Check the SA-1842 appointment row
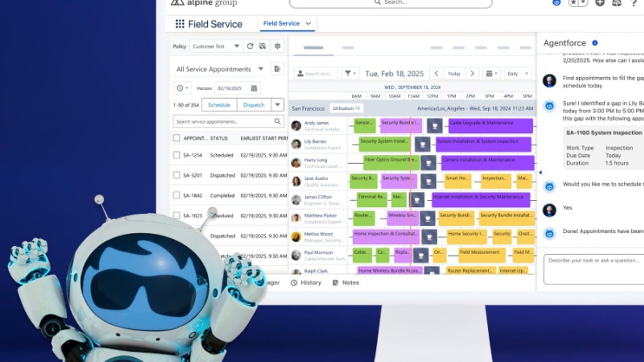Image resolution: width=644 pixels, height=362 pixels. 176,195
